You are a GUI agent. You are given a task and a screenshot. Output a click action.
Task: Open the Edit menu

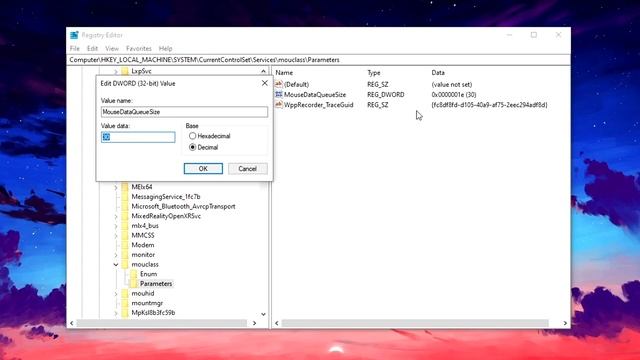pyautogui.click(x=92, y=48)
